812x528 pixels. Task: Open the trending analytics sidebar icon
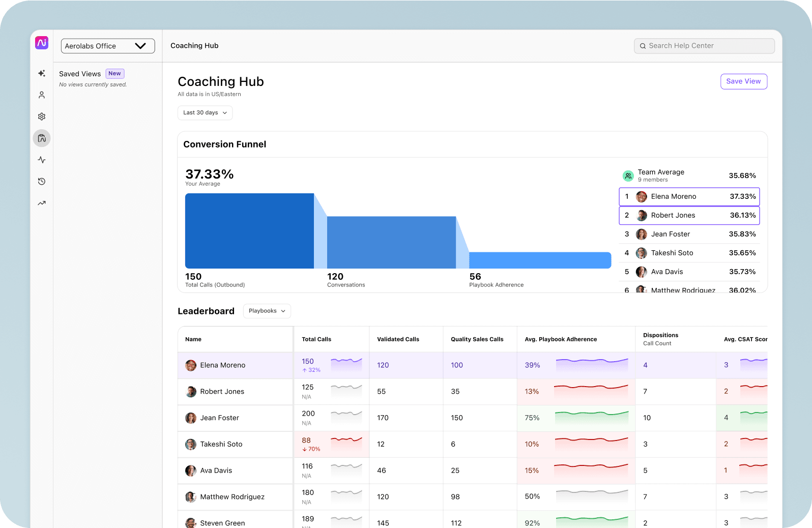[x=42, y=203]
